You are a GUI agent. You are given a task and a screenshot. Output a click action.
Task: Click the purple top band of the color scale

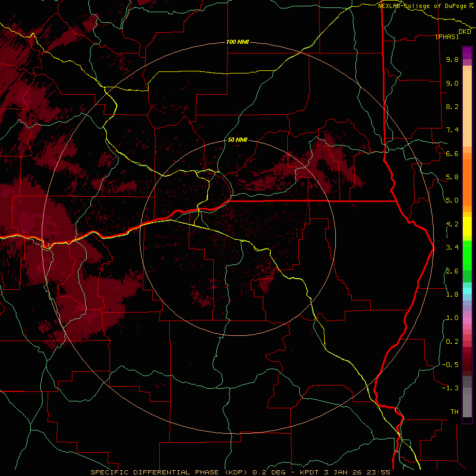[467, 53]
